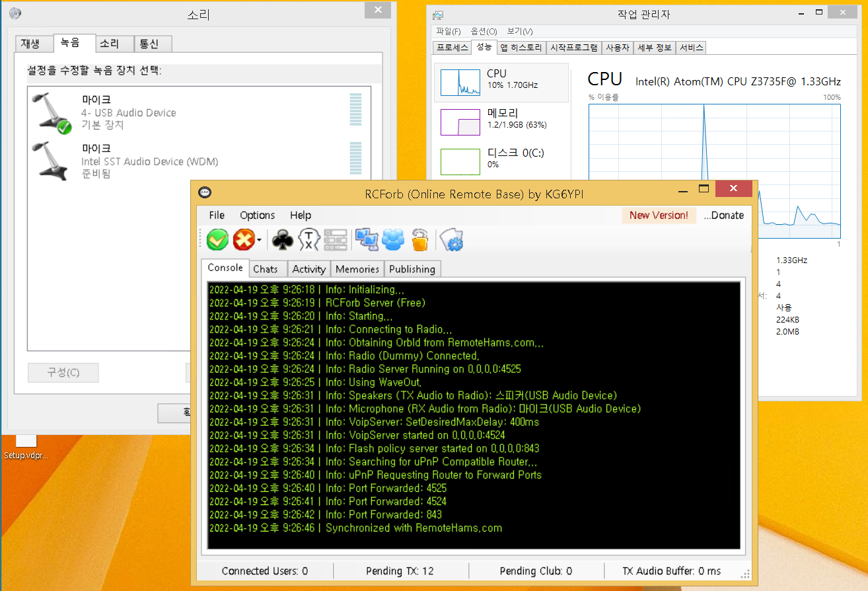
Task: Click the resize grip in RCForb status bar
Action: click(745, 574)
